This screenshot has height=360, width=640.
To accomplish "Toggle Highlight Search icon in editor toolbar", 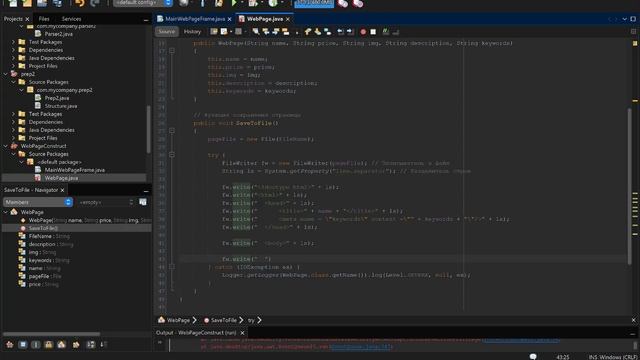I will point(285,31).
